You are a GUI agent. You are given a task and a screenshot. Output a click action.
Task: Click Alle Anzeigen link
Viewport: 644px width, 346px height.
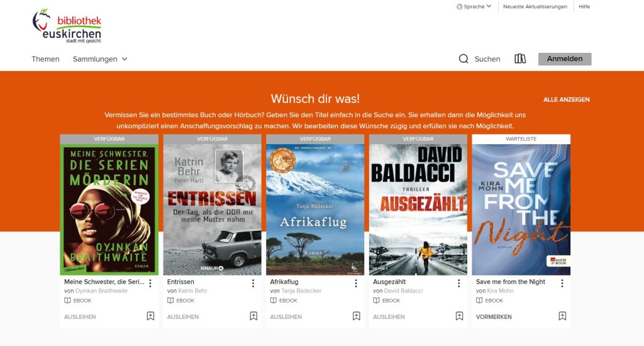coord(566,99)
